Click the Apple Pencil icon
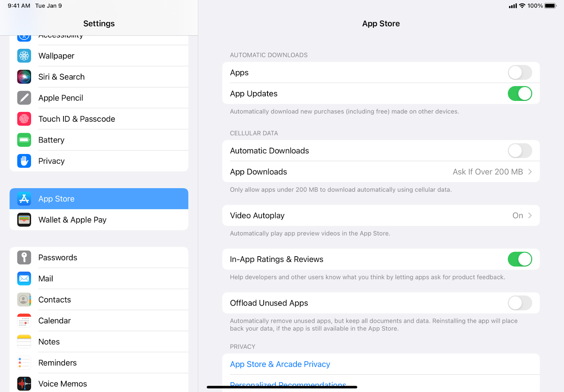Screen dimensions: 564x392 click(24, 98)
